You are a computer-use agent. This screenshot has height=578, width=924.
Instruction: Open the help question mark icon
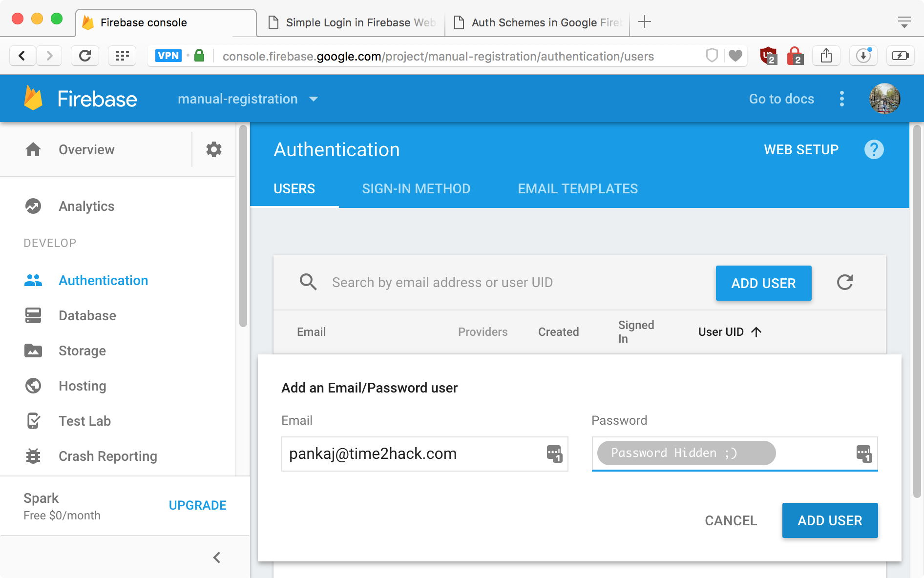point(874,149)
